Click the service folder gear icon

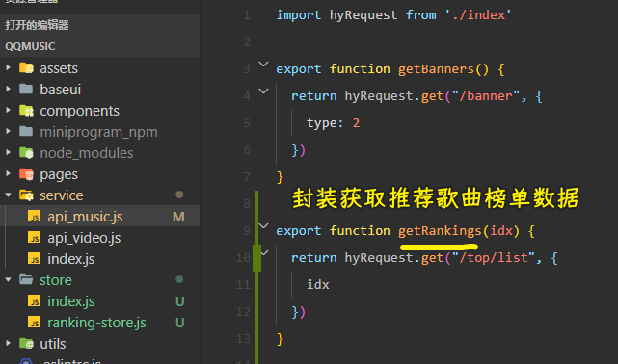[x=26, y=195]
